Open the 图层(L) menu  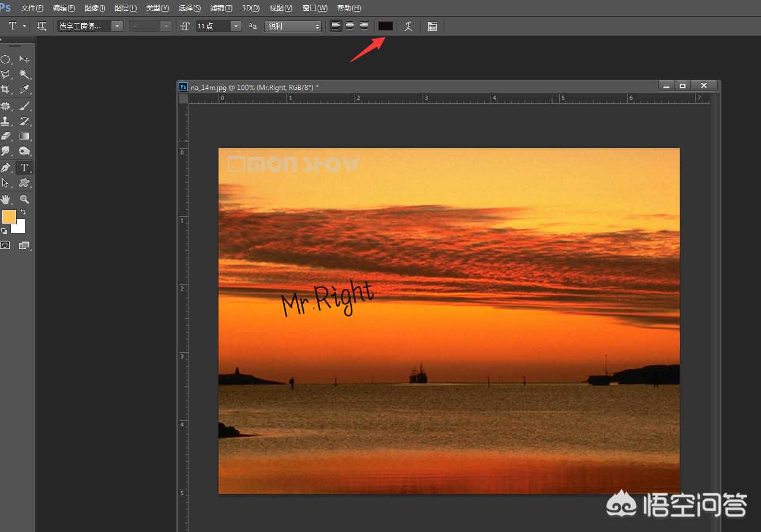coord(126,8)
